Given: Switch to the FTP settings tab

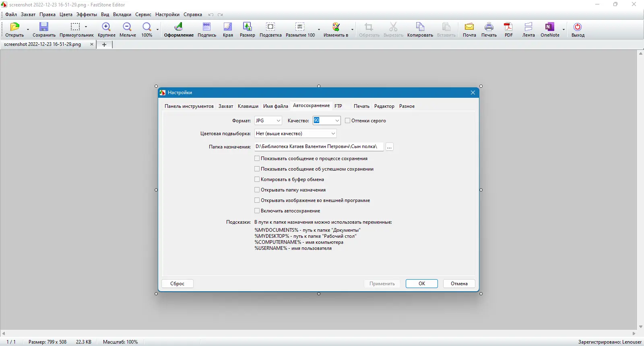Looking at the screenshot, I should (338, 106).
